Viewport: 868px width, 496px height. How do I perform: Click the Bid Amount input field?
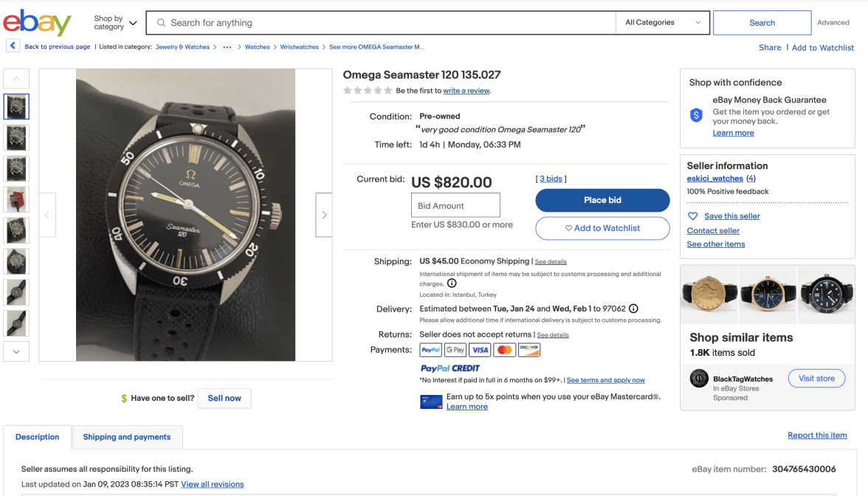pyautogui.click(x=455, y=205)
